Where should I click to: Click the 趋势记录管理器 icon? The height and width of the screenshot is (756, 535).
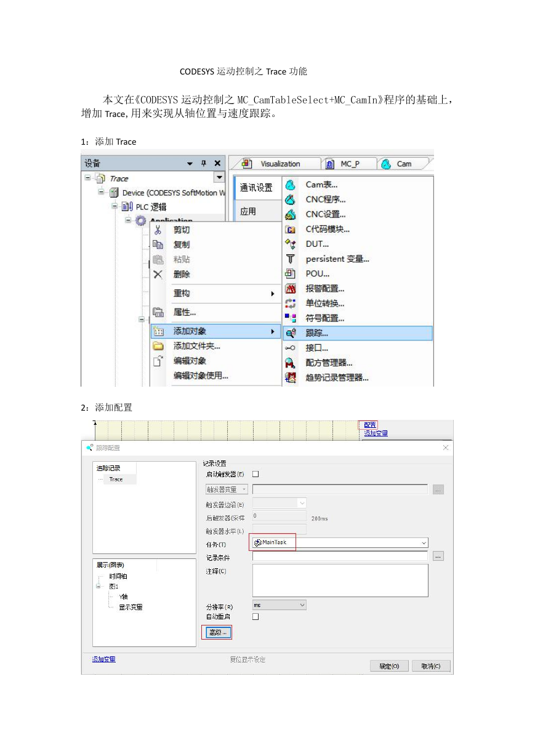291,377
